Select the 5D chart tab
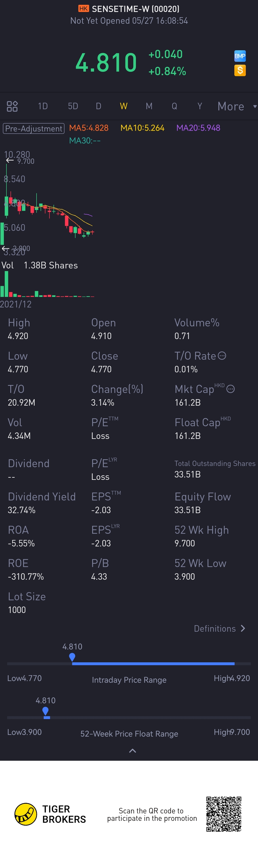This screenshot has height=868, width=258. (73, 106)
